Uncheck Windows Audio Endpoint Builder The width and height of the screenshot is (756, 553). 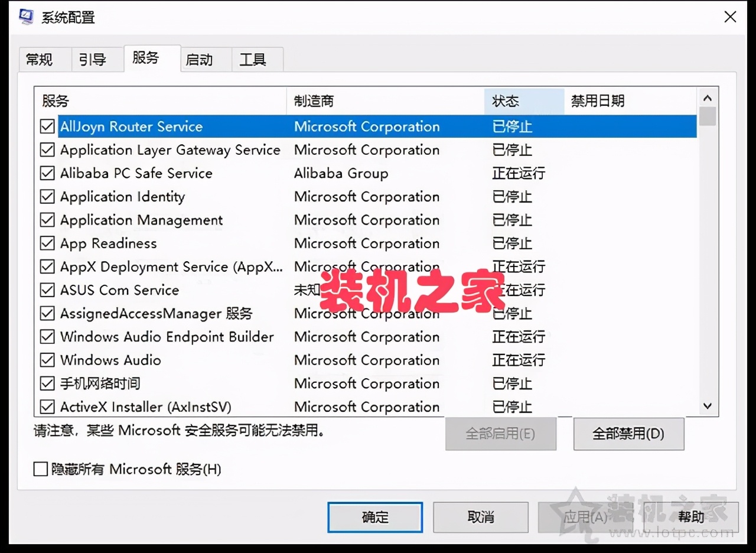click(47, 337)
